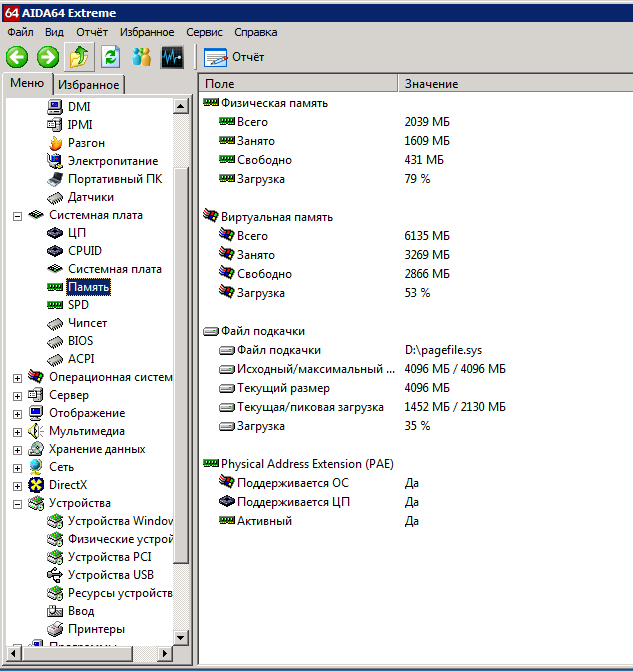This screenshot has width=633, height=671.
Task: Select the IPMI icon in tree
Action: 55,125
